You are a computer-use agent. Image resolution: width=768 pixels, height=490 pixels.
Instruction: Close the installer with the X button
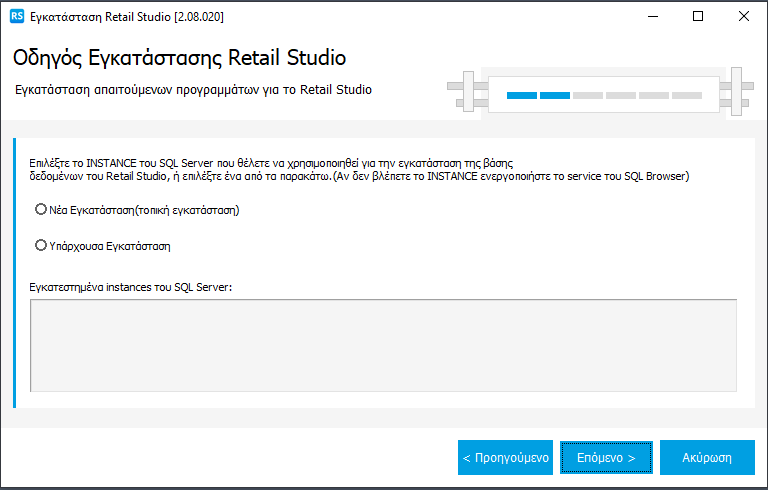pyautogui.click(x=744, y=17)
